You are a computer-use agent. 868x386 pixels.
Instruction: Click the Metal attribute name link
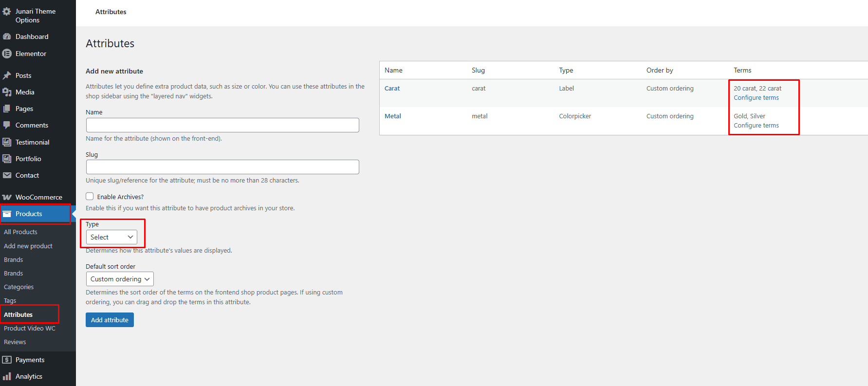[x=393, y=116]
